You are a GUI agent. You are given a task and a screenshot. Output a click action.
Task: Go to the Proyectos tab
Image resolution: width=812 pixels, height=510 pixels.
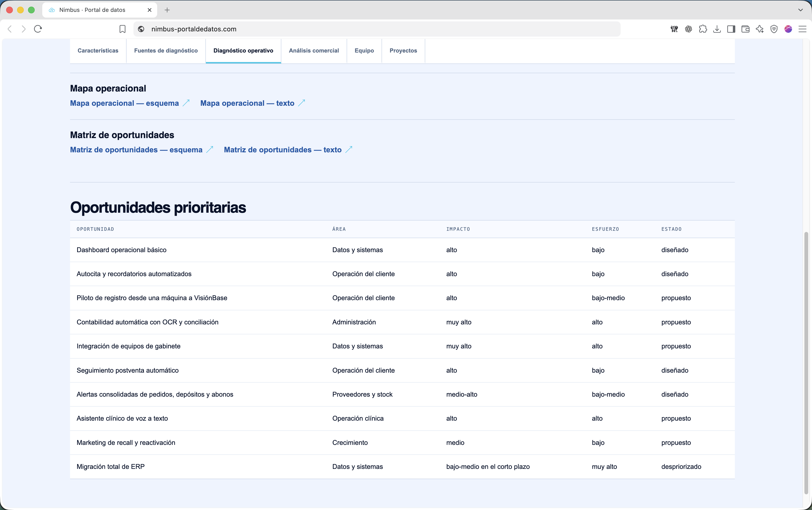pyautogui.click(x=403, y=51)
